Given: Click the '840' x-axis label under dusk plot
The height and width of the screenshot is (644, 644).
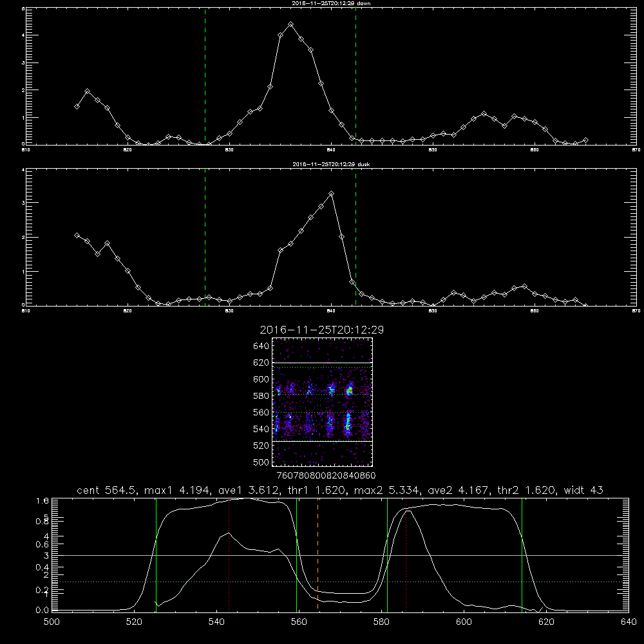Looking at the screenshot, I should (x=332, y=311).
